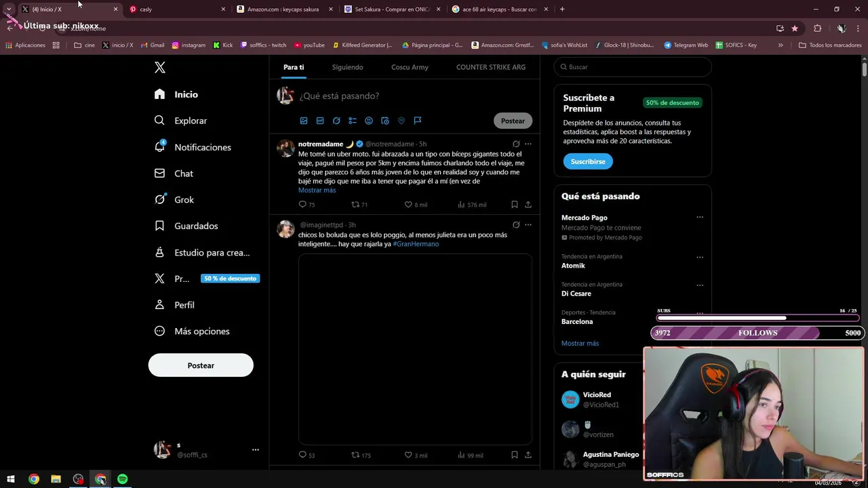
Task: Open Guardados bookmarks section
Action: [186, 226]
